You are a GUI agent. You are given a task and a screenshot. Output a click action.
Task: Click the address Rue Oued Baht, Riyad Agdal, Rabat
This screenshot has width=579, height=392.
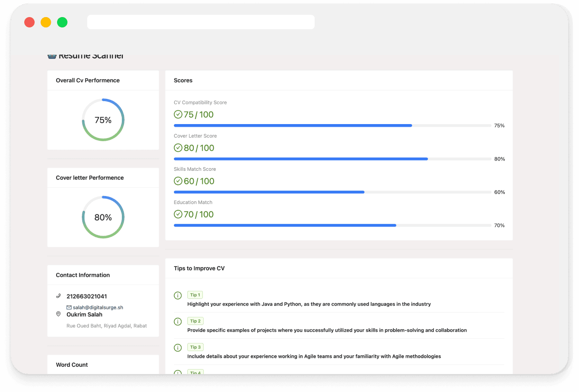(x=107, y=325)
